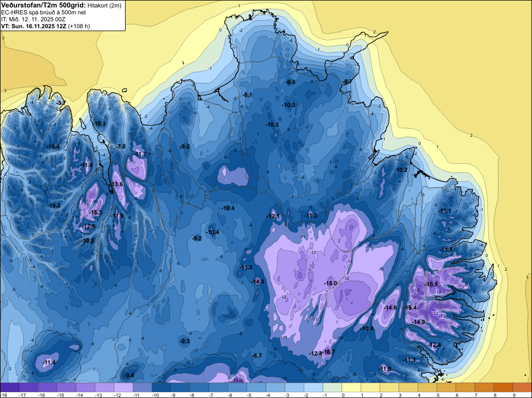Click the -15.9 temperature label
The width and height of the screenshot is (532, 398).
coord(431,284)
